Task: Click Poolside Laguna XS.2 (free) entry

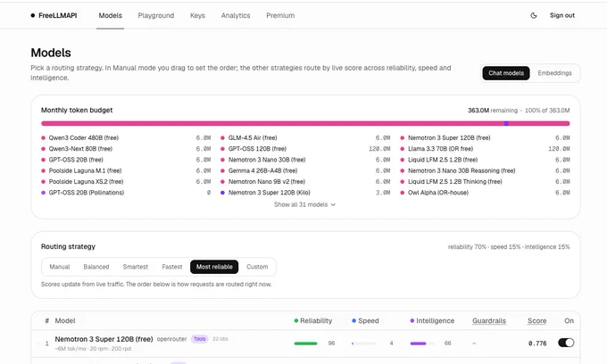Action: coord(86,181)
